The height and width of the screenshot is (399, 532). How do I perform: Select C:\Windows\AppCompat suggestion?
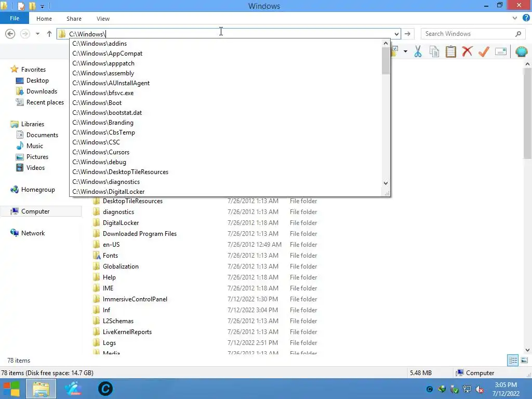click(x=225, y=54)
